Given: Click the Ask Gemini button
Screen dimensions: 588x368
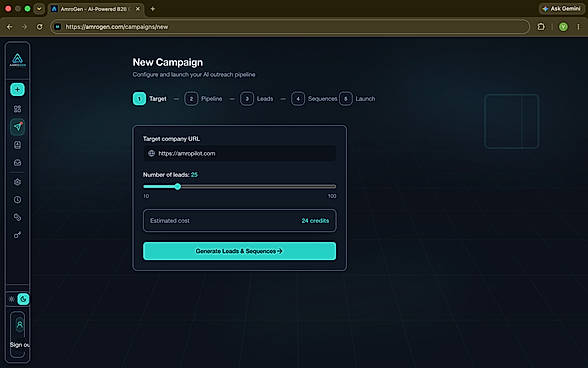Looking at the screenshot, I should [561, 9].
